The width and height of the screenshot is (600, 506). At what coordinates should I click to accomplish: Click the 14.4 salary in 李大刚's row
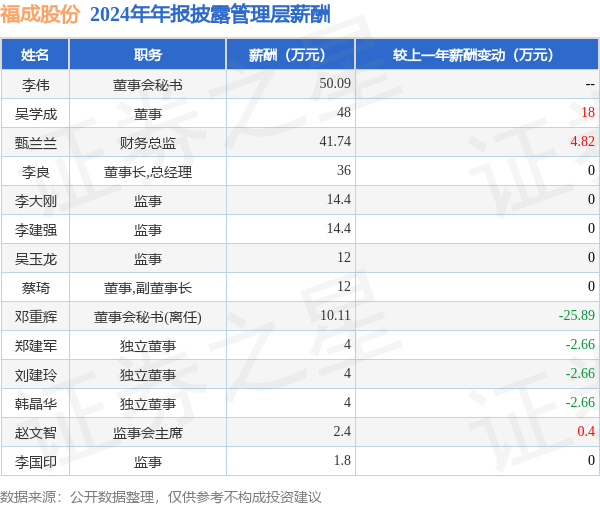339,199
